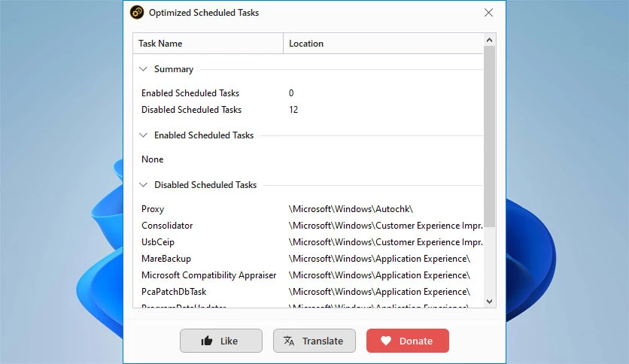The image size is (629, 364).
Task: Select the Microsoft Compatibility Appraiser task
Action: point(308,275)
